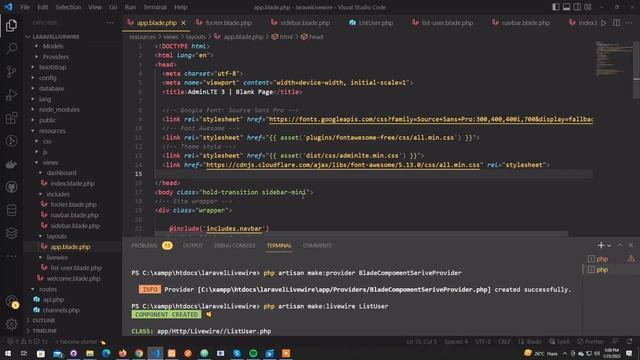Open the Windows Start menu
This screenshot has width=640, height=360.
click(x=8, y=353)
